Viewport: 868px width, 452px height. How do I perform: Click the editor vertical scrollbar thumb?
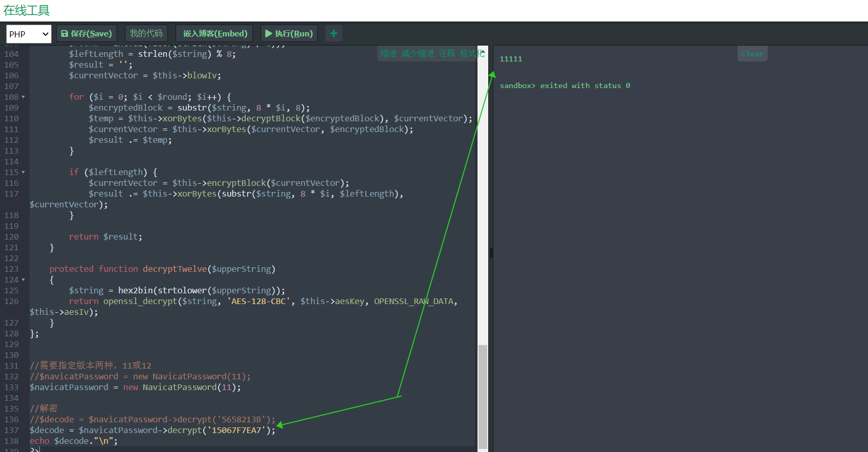pos(483,397)
